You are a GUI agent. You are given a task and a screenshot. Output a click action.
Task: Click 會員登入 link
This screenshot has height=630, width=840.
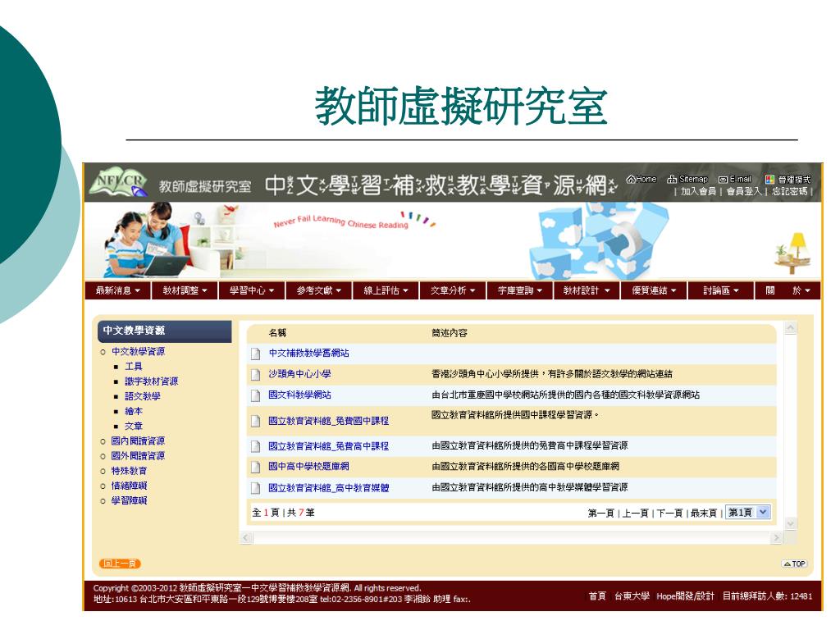(744, 191)
